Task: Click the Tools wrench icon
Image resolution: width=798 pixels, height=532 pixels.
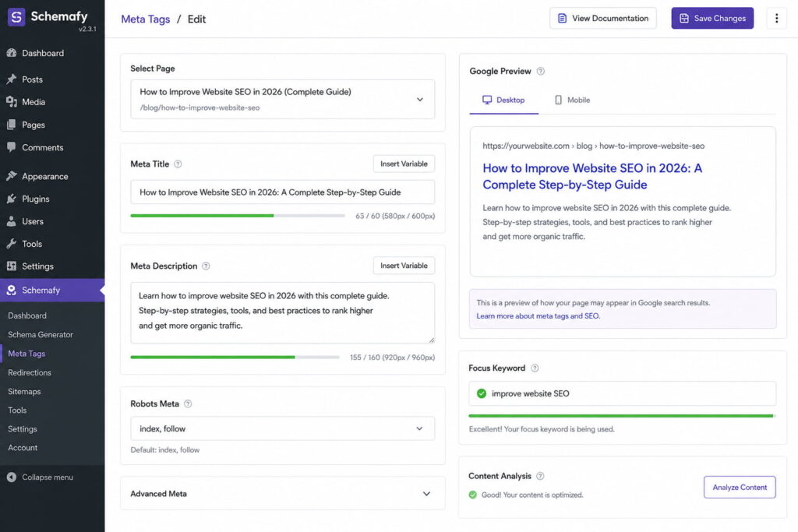Action: click(x=11, y=244)
